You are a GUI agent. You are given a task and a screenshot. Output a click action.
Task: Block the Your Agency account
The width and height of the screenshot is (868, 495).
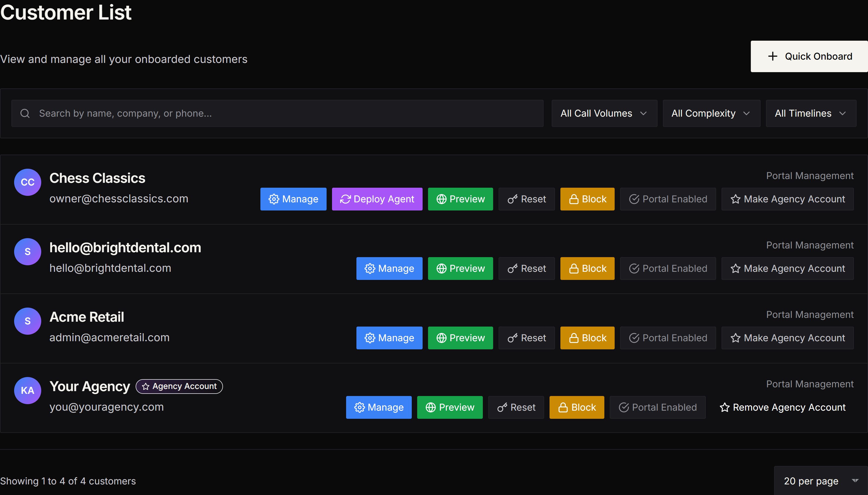[x=577, y=407]
